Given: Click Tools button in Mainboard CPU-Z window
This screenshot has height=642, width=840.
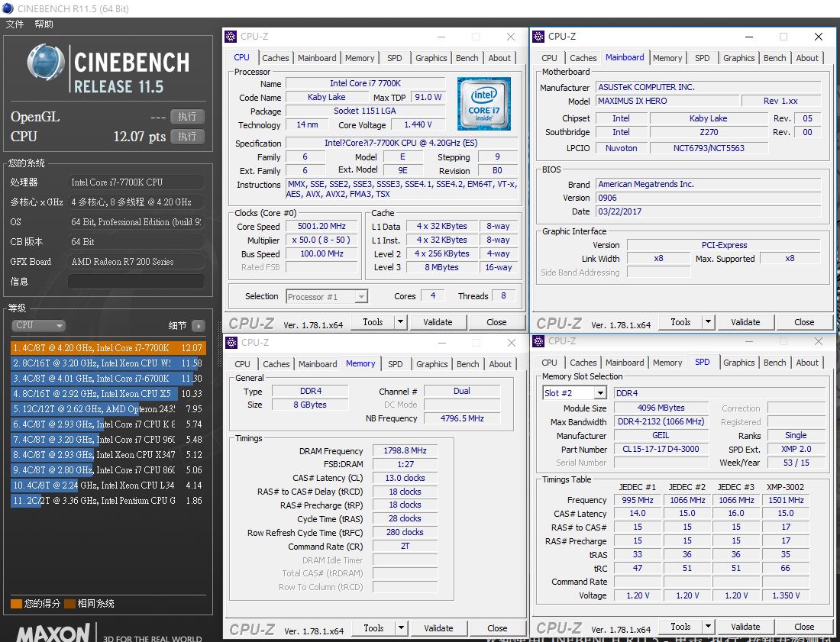Looking at the screenshot, I should coord(680,322).
